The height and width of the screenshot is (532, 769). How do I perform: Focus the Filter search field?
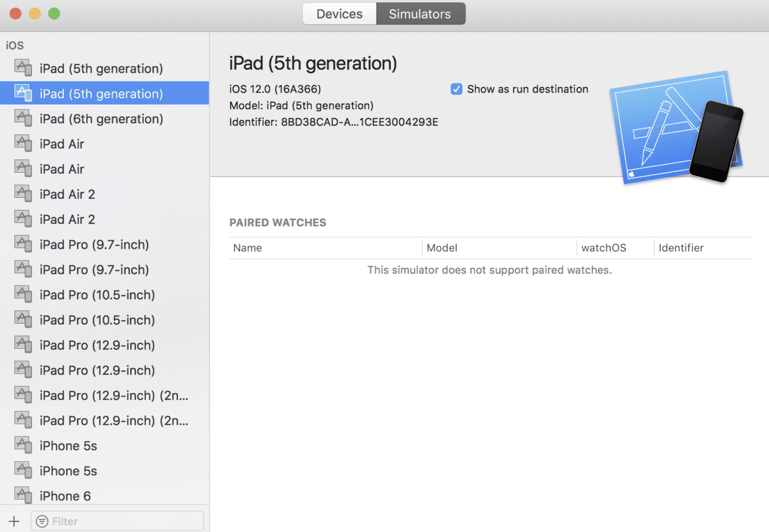coord(117,521)
